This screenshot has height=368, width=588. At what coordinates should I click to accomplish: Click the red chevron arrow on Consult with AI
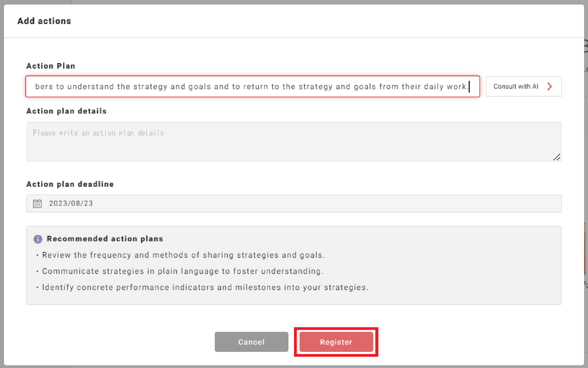point(550,86)
